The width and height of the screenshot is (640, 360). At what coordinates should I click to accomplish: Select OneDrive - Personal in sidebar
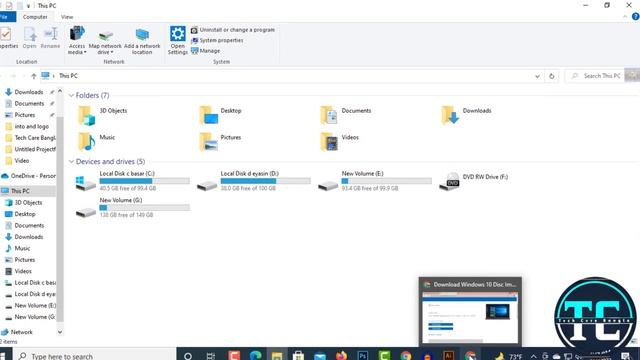pyautogui.click(x=29, y=176)
